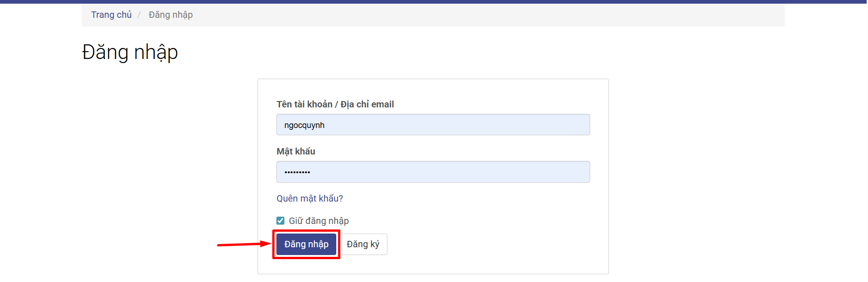
Task: Click blank space right of Quên mật khẩu? link
Action: pos(457,198)
